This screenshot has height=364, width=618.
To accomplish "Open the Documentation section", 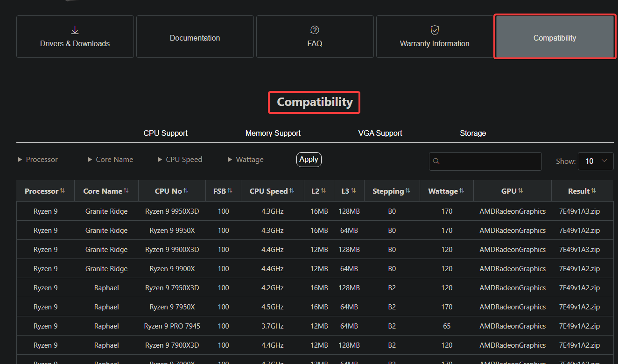I will [x=195, y=37].
